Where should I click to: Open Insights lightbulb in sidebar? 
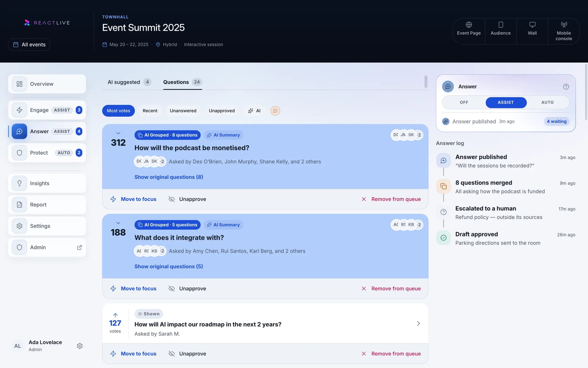(47, 183)
